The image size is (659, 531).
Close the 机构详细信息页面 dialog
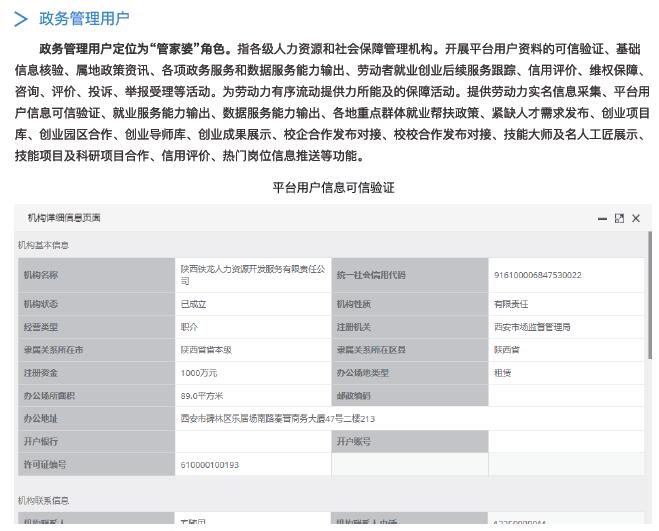[636, 218]
